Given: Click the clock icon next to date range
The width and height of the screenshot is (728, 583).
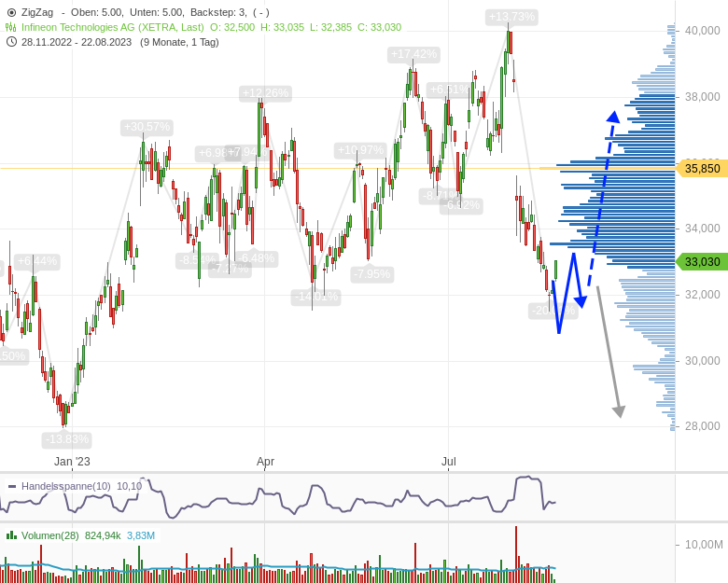Looking at the screenshot, I should pyautogui.click(x=11, y=42).
